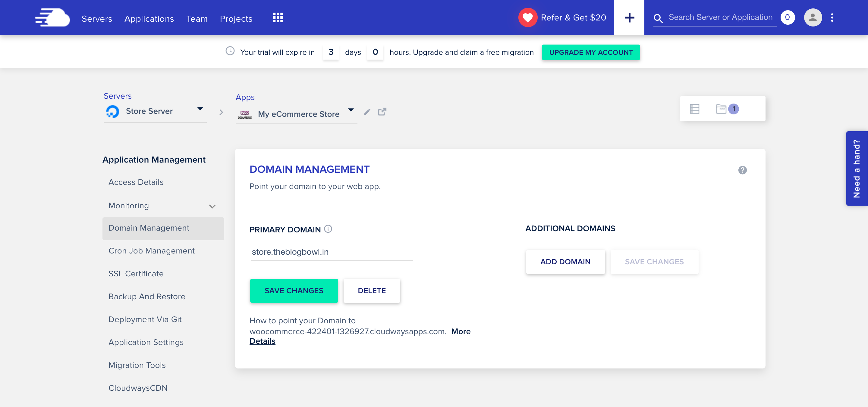
Task: Select SSL Certificate in sidebar
Action: coord(136,273)
